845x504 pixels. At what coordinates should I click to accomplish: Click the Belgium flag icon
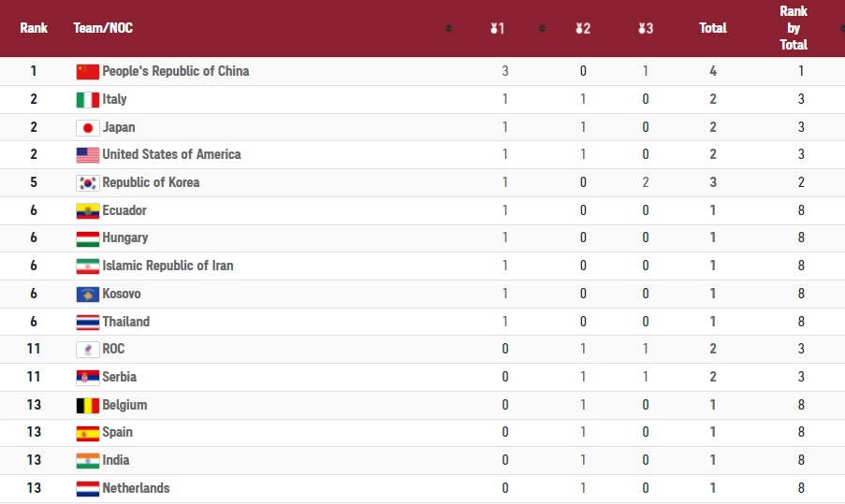click(x=87, y=405)
